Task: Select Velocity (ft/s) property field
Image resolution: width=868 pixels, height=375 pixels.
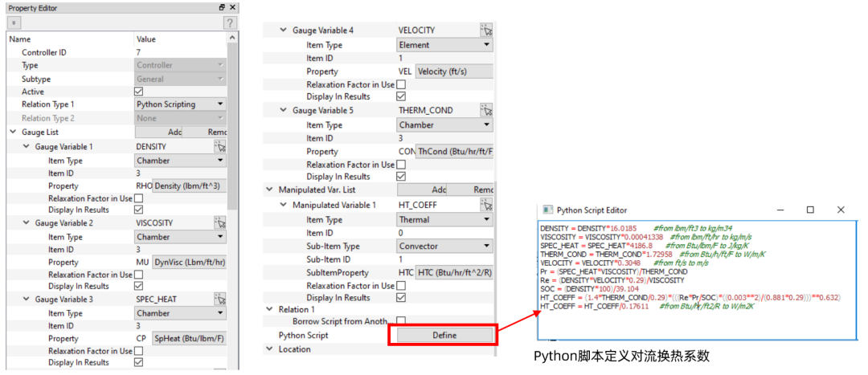Action: [x=454, y=71]
